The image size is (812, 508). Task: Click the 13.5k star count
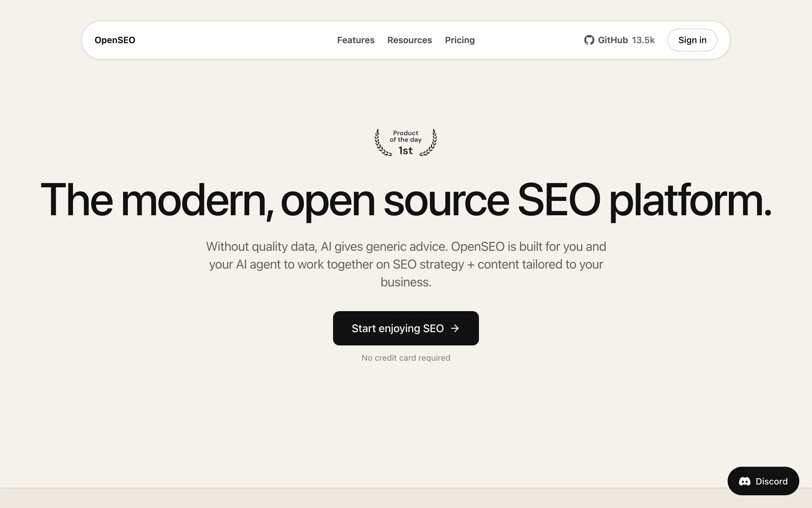click(643, 40)
